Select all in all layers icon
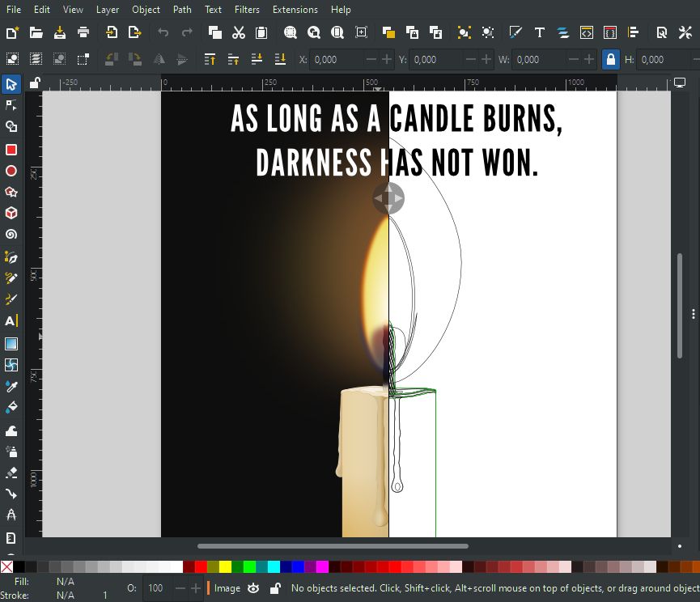The image size is (700, 602). [x=36, y=59]
